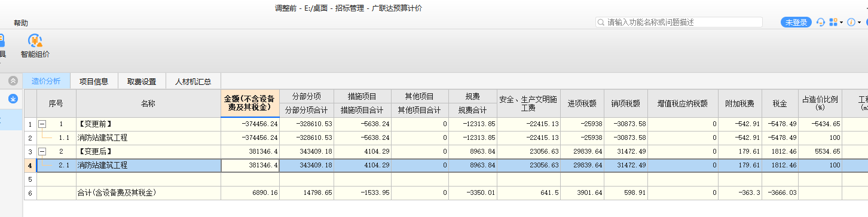868x217 pixels.
Task: Click total cell 14798.65
Action: pyautogui.click(x=307, y=193)
